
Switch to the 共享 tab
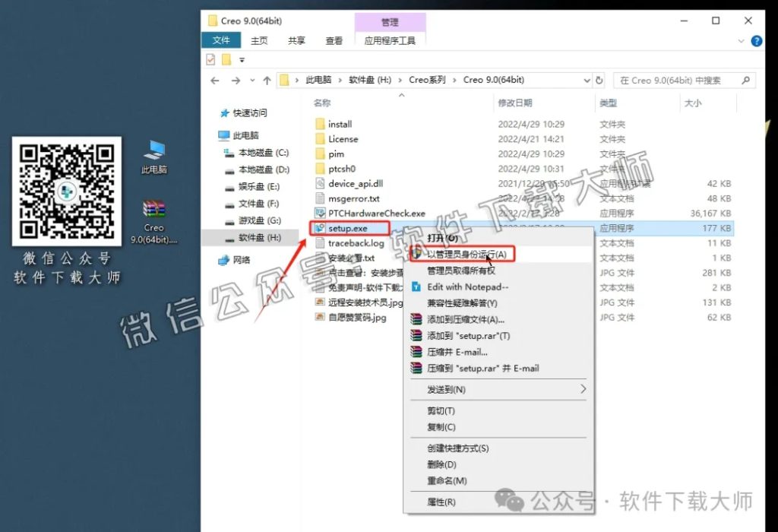coord(296,41)
